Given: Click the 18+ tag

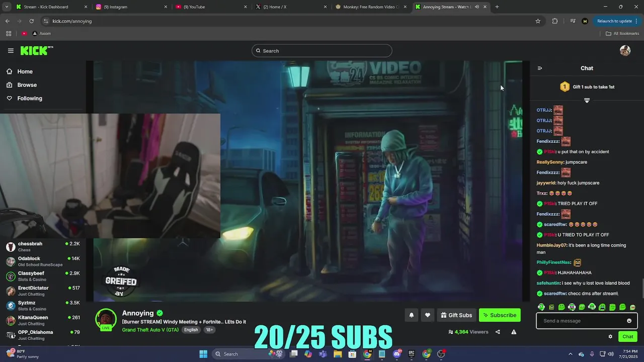Looking at the screenshot, I should click(x=209, y=330).
